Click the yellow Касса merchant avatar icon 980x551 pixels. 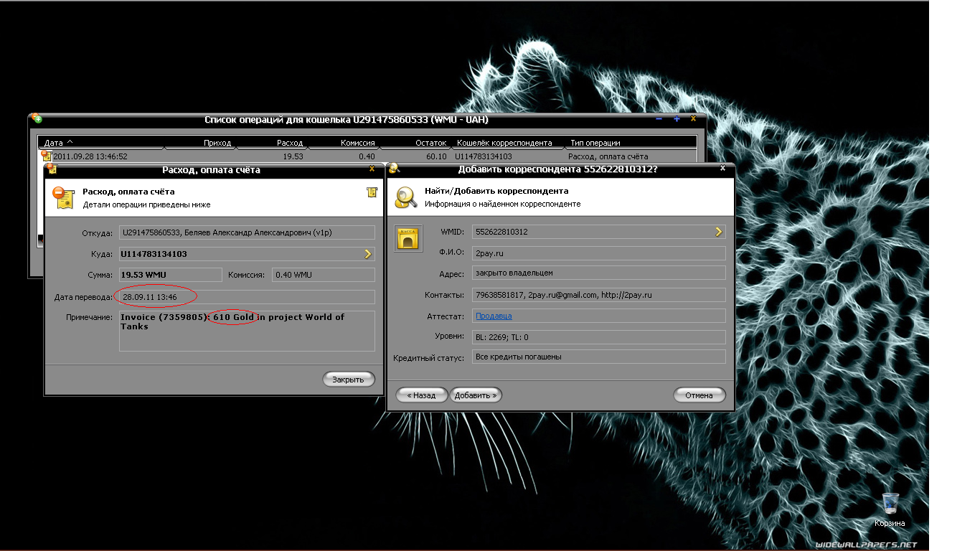(408, 239)
